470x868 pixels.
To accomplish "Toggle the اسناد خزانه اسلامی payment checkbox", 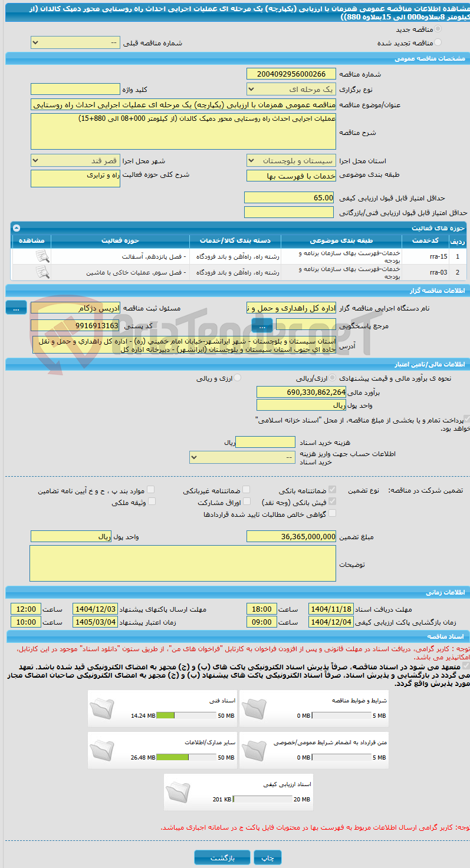I will coord(466,420).
